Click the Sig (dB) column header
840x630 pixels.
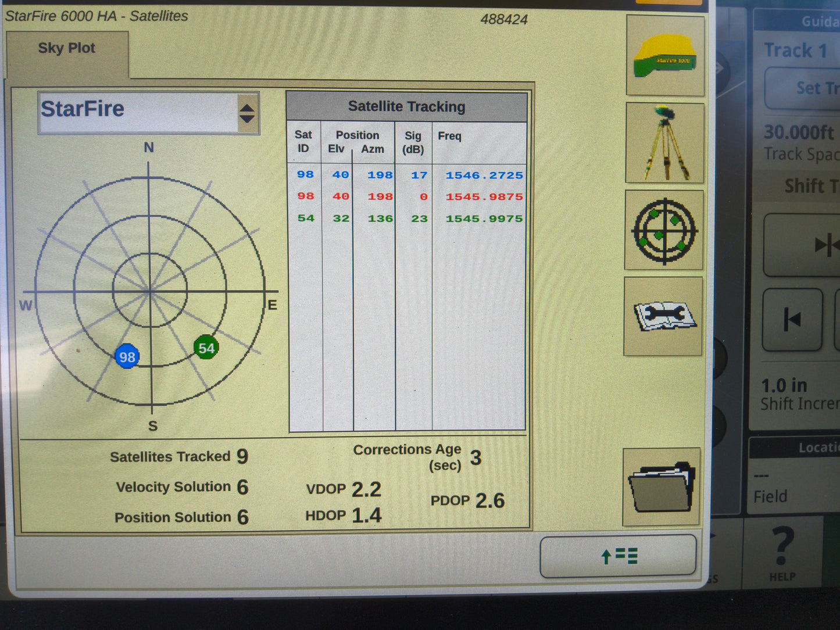click(413, 142)
